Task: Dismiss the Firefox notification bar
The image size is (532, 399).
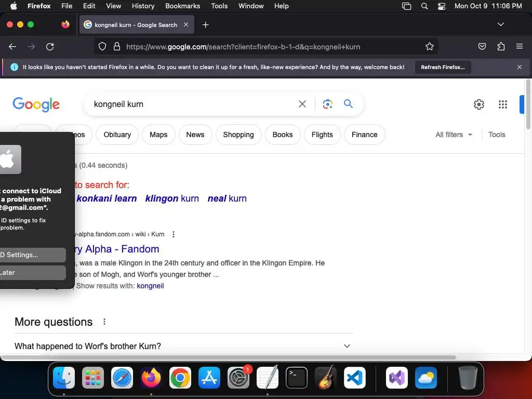Action: [x=520, y=67]
